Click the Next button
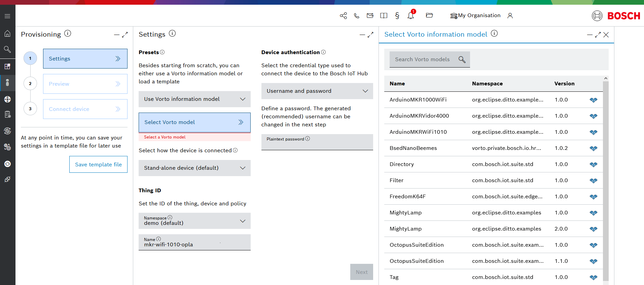Image resolution: width=644 pixels, height=285 pixels. [362, 272]
